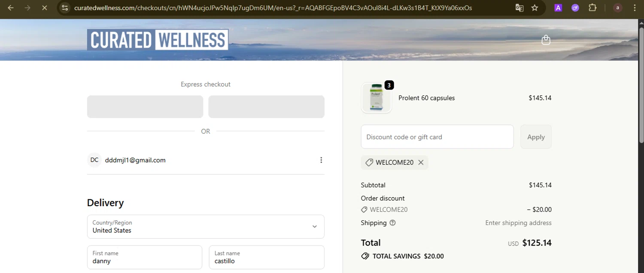This screenshot has height=273, width=644.
Task: Focus the First name field
Action: (145, 257)
